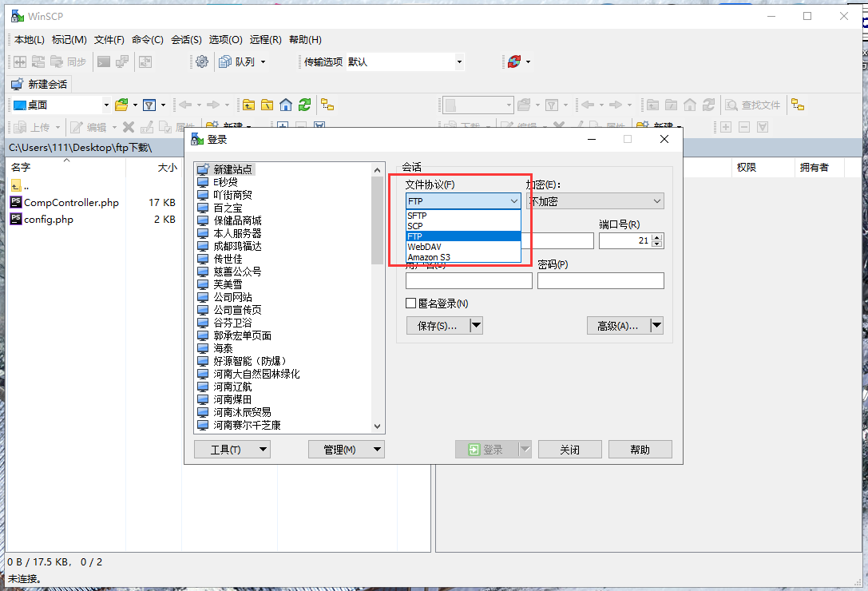This screenshot has height=591, width=868.
Task: Select the 慈善公众号 site entry
Action: pyautogui.click(x=237, y=272)
